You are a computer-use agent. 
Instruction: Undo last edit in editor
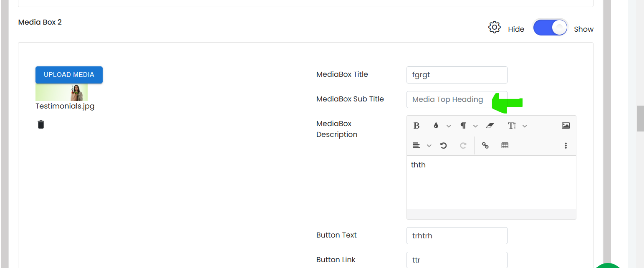444,146
